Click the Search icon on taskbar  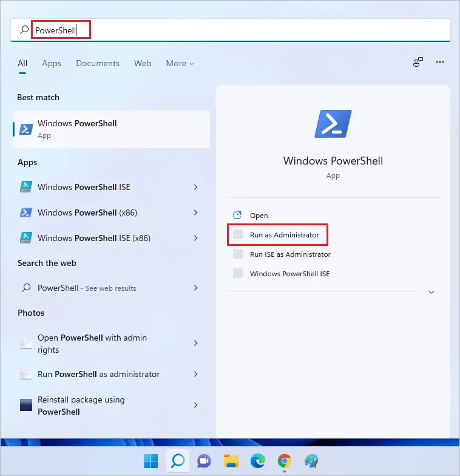[178, 461]
